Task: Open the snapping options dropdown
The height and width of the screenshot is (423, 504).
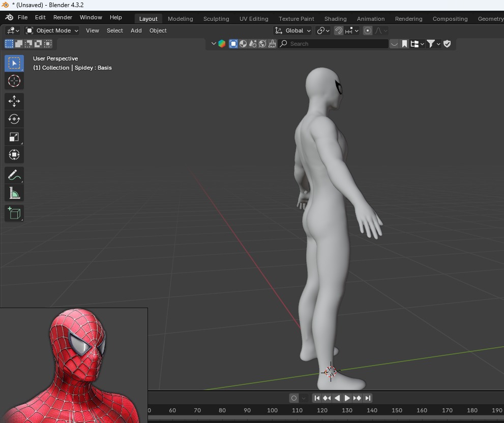Action: (x=352, y=31)
